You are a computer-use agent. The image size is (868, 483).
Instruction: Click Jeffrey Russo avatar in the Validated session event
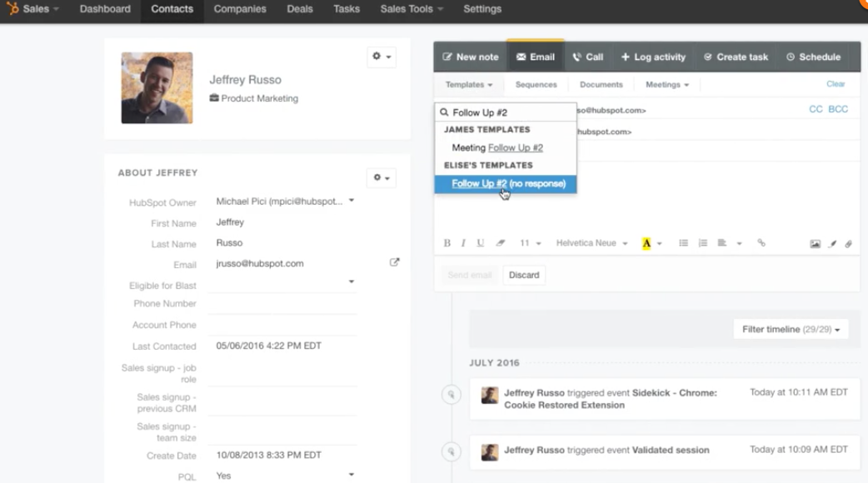(489, 452)
